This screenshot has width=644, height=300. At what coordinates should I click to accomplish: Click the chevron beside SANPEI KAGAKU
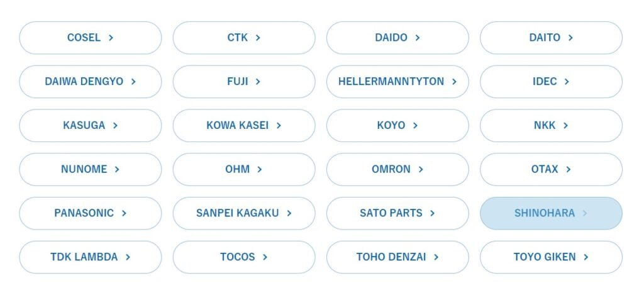click(x=289, y=213)
